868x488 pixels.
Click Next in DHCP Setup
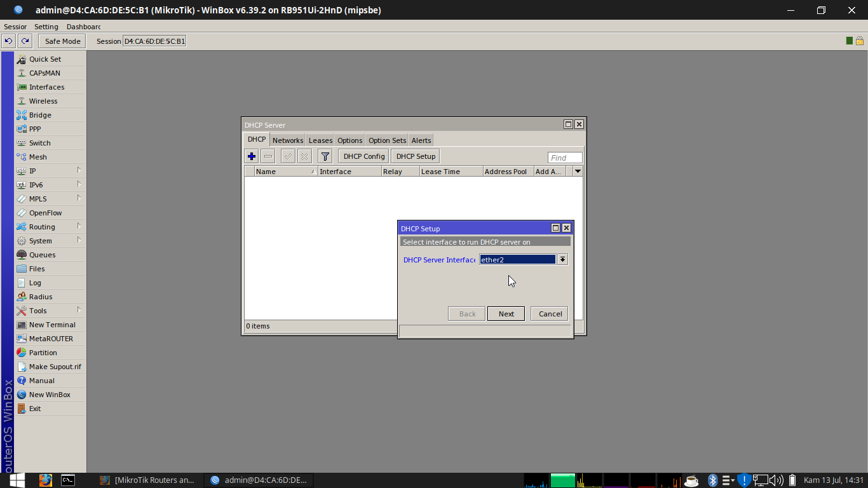pyautogui.click(x=506, y=314)
